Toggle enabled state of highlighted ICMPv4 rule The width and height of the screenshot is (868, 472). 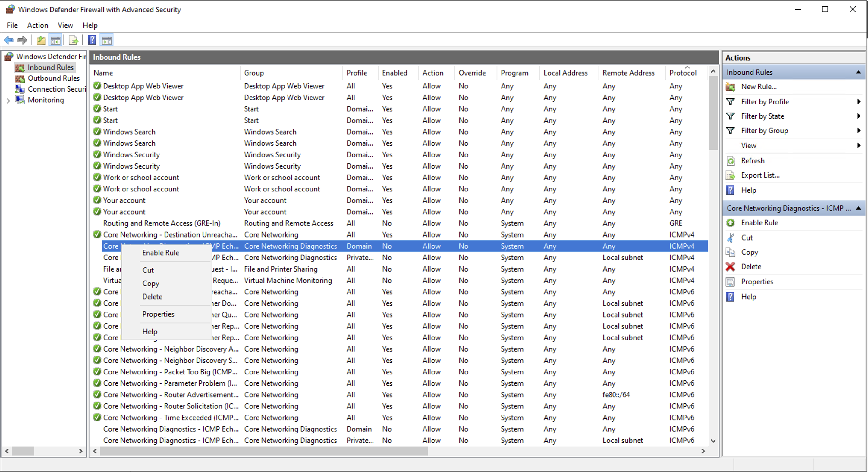160,252
